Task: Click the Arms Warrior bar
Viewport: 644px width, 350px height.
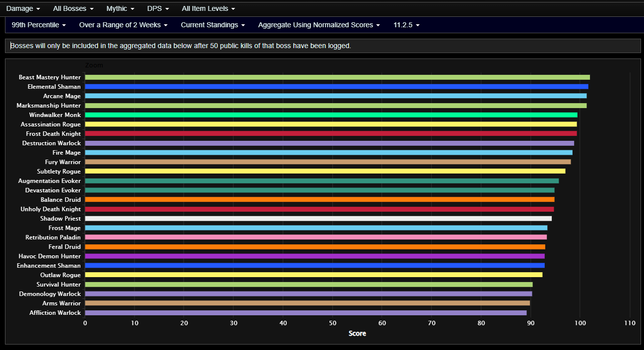Action: pyautogui.click(x=308, y=303)
